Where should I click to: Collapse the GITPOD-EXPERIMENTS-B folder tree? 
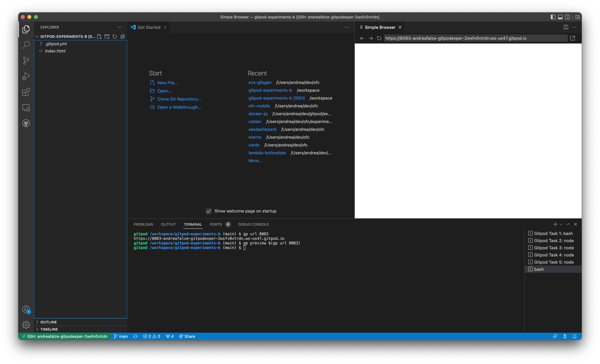pos(37,36)
